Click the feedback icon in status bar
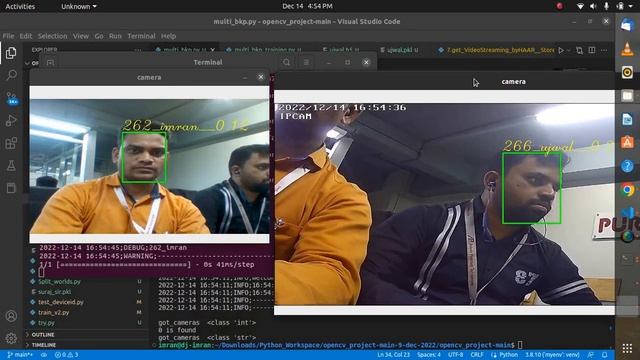Image resolution: width=640 pixels, height=360 pixels. (591, 355)
